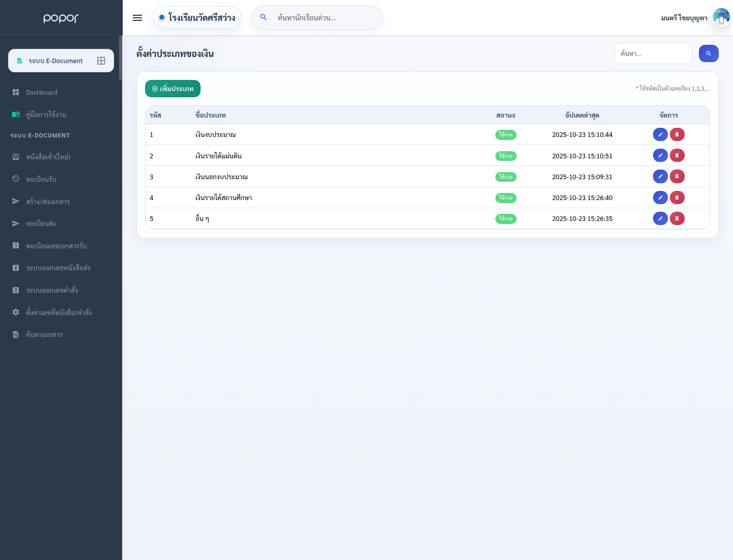Edit the เงินงบประมาณ row with the pencil icon

click(660, 134)
